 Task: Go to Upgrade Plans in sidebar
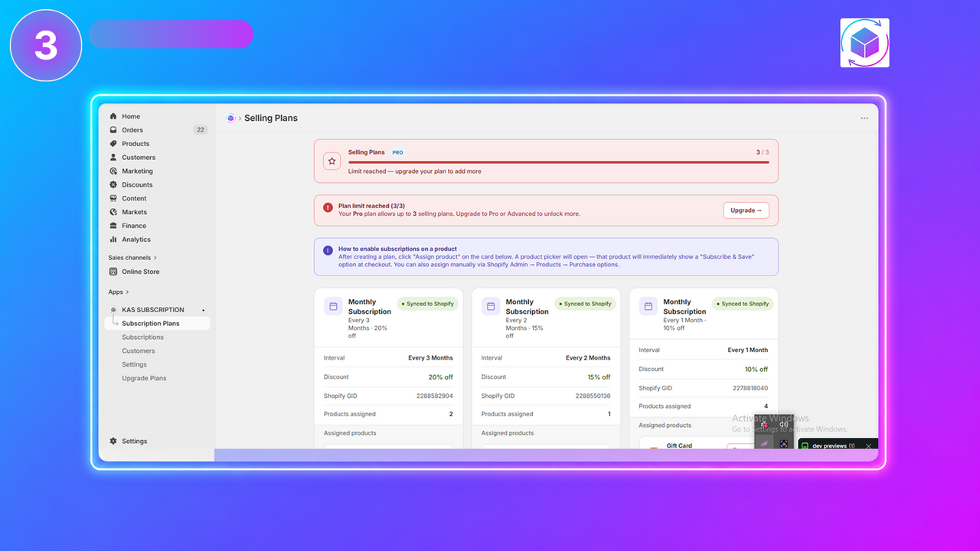[x=144, y=379]
